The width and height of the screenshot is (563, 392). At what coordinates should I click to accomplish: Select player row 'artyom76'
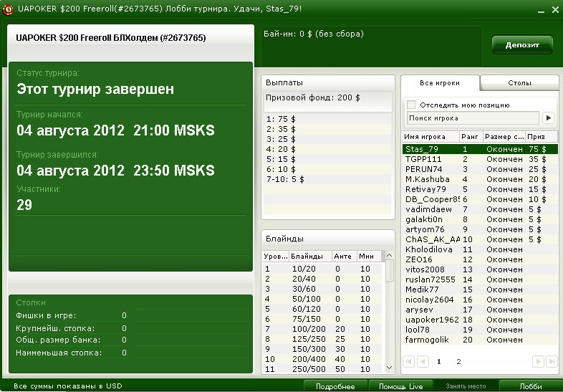pyautogui.click(x=480, y=229)
